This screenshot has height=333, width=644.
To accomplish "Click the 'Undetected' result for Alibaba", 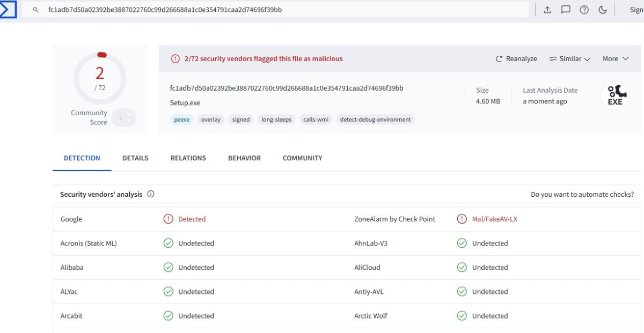I will [196, 268].
